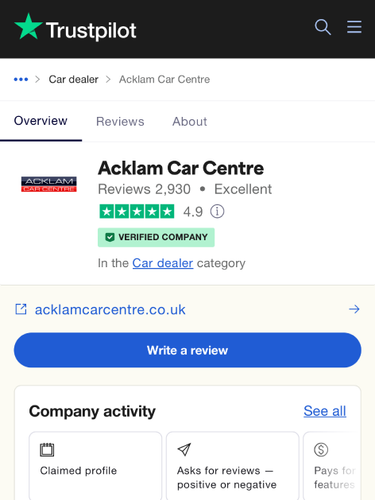Click the Acklam Car Centre logo thumbnail
Viewport: 375px width, 500px height.
pyautogui.click(x=49, y=184)
